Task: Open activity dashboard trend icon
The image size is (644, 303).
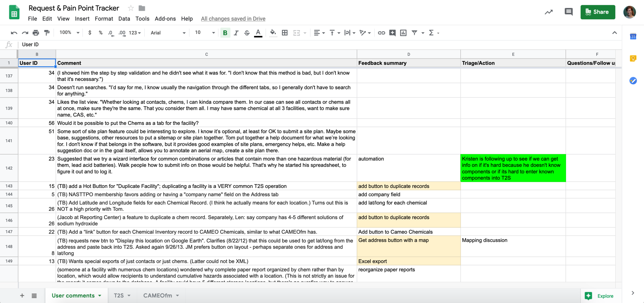Action: coord(549,12)
